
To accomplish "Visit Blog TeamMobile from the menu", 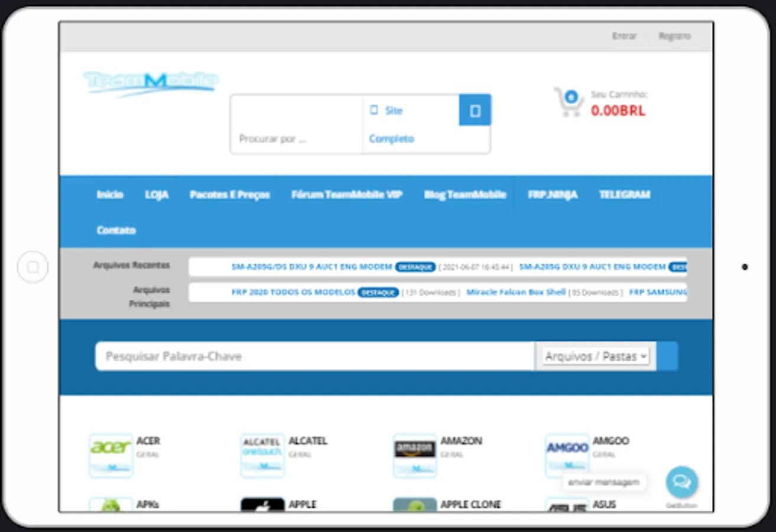I will (x=465, y=194).
